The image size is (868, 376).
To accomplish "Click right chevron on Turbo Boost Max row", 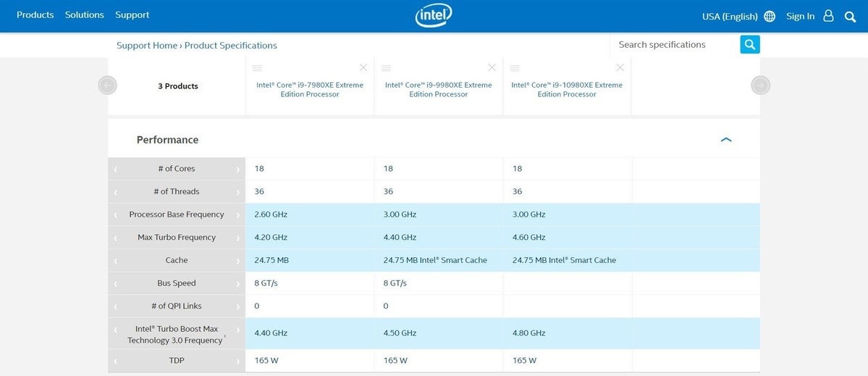I will (238, 330).
